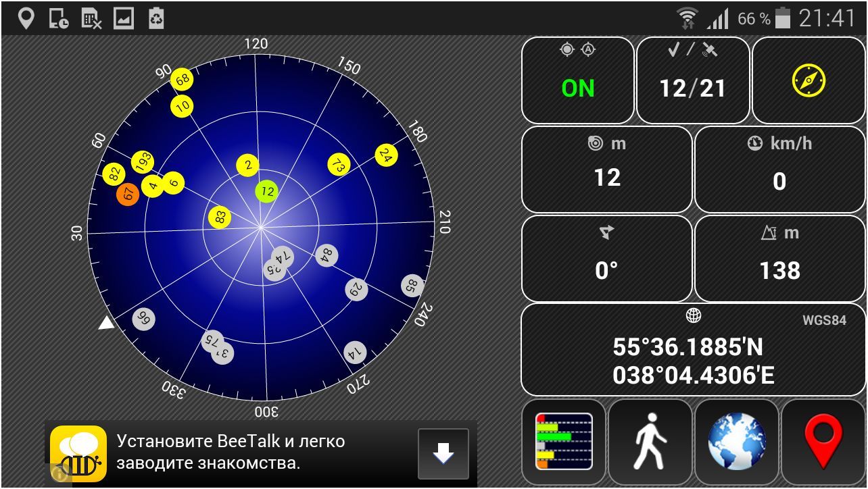This screenshot has width=868, height=489.
Task: Tap the altitude 138 m tile
Action: pyautogui.click(x=779, y=259)
